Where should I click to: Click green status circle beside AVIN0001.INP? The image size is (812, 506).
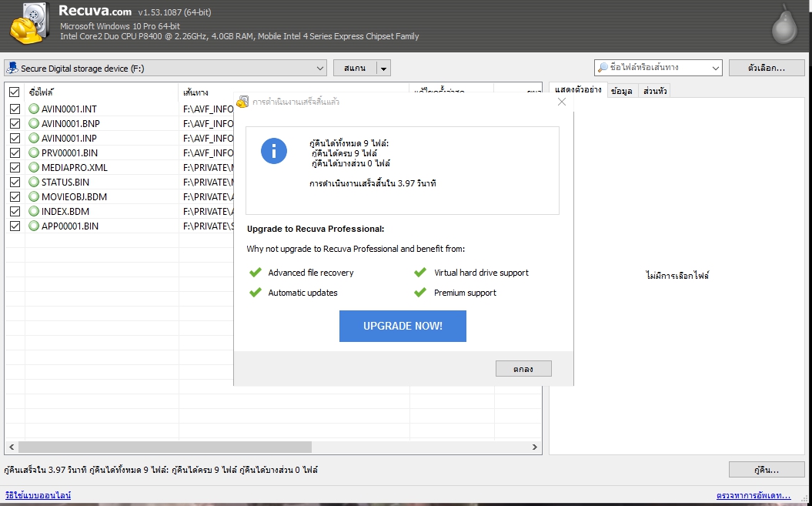tap(34, 138)
